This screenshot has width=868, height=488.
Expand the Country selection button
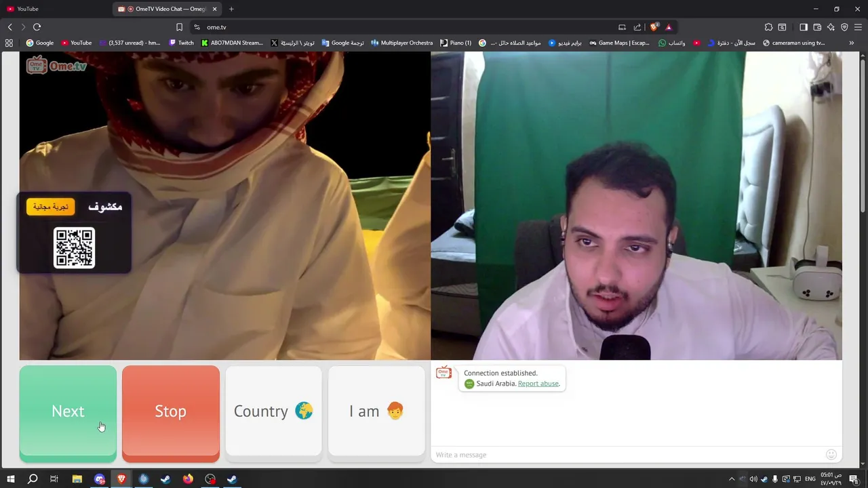click(x=273, y=411)
